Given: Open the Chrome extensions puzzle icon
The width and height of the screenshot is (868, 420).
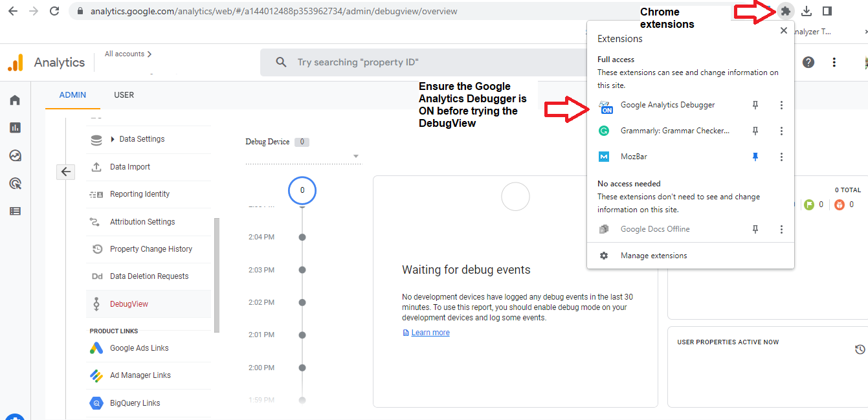Looking at the screenshot, I should [x=785, y=11].
